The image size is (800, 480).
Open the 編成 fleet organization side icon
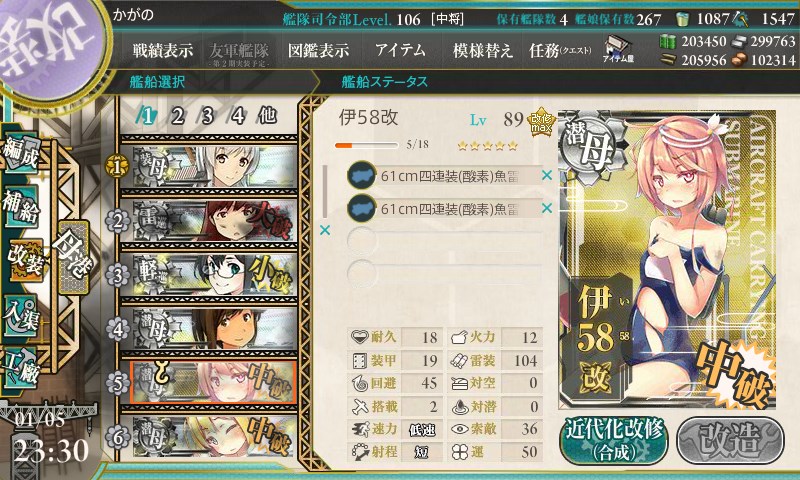click(x=21, y=154)
